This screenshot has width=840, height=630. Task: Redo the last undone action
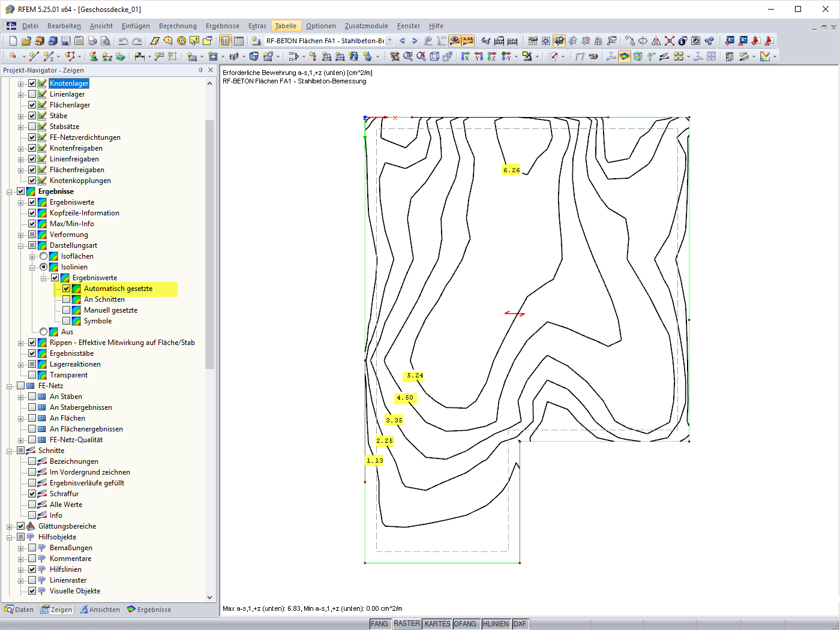tap(137, 41)
